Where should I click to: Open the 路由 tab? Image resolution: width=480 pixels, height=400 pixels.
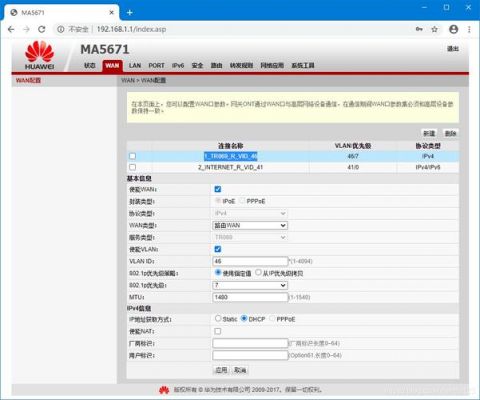click(216, 65)
